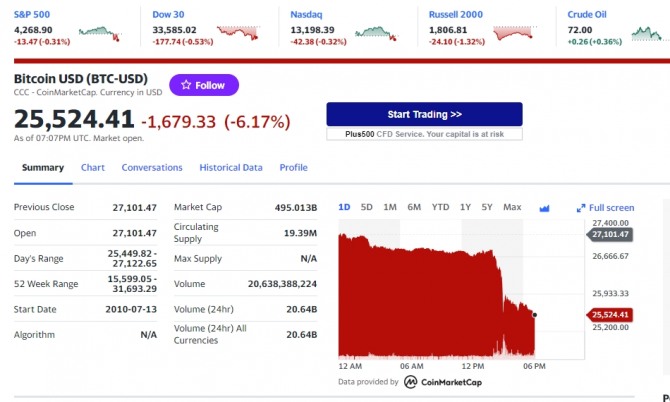Screen dimensions: 670x402
Task: Open the Dow 30 mini sparkline chart
Action: (238, 33)
